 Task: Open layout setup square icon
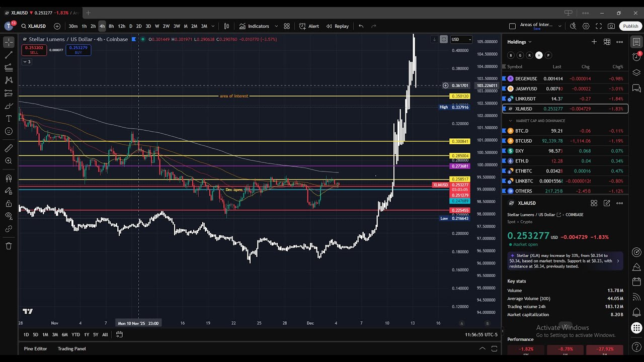pos(512,26)
